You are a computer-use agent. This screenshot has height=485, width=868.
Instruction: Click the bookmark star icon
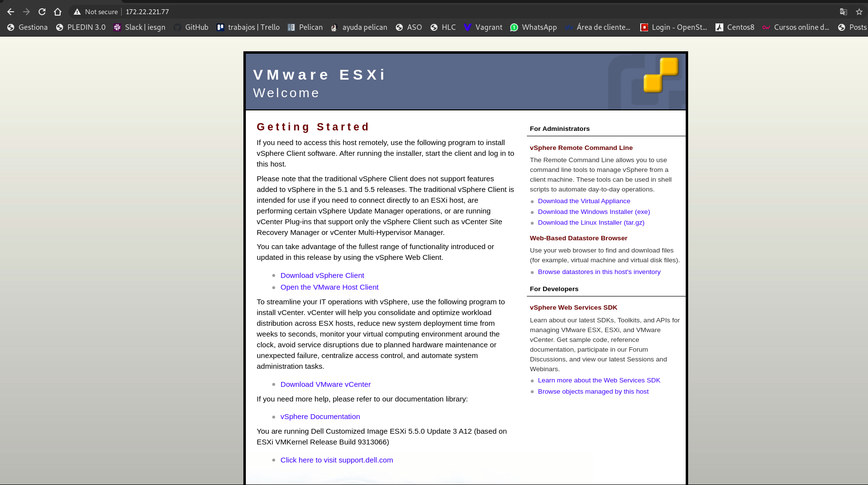859,11
